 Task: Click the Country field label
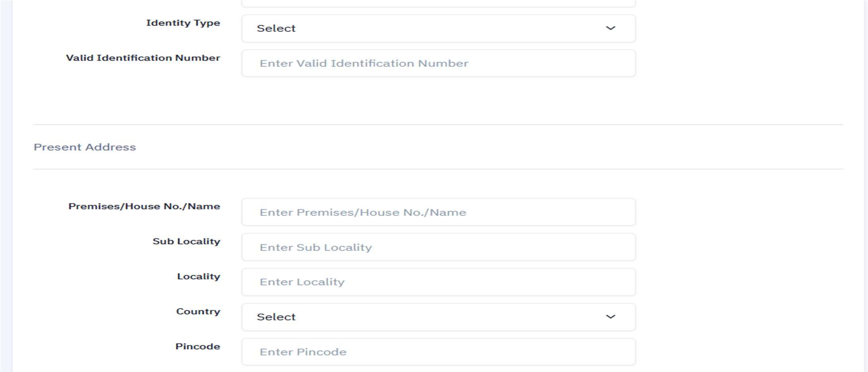(x=198, y=311)
